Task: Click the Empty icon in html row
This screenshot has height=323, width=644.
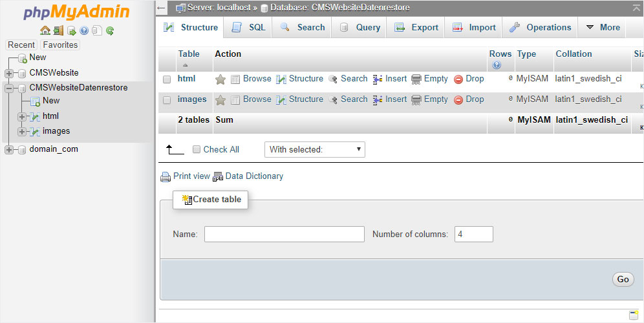Action: point(416,79)
